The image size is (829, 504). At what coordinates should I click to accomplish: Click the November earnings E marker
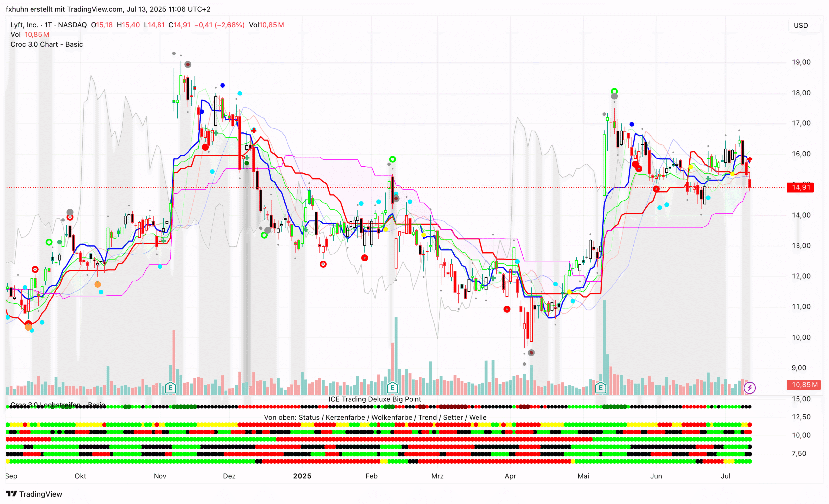[x=170, y=388]
